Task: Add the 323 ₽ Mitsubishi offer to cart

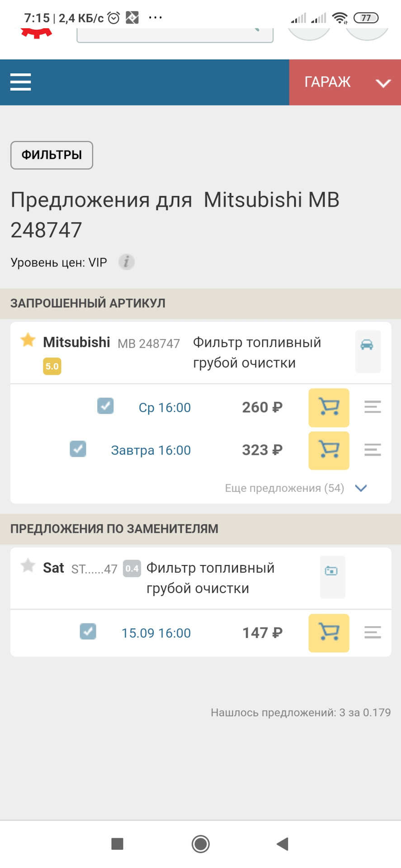Action: click(x=329, y=450)
